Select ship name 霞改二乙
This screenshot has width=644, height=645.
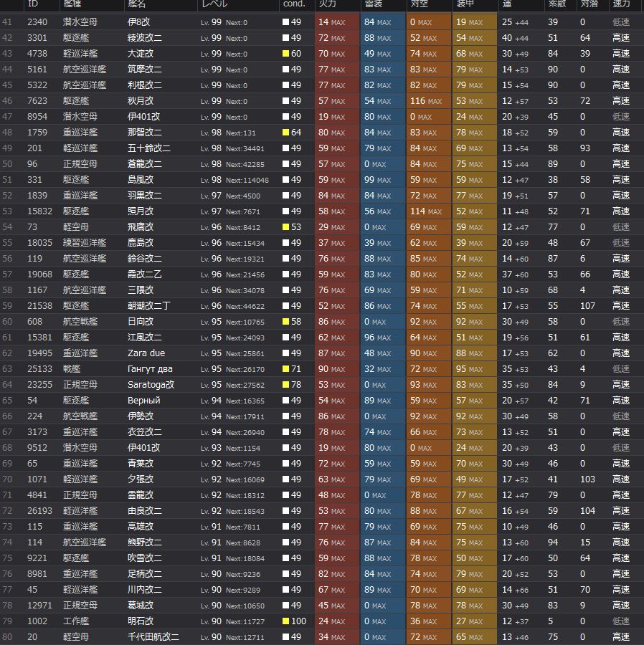(145, 274)
